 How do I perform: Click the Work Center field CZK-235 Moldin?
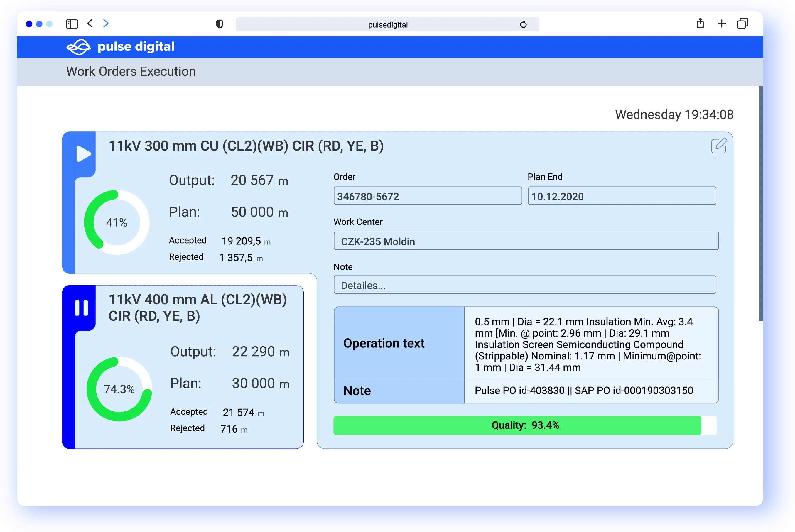coord(526,241)
